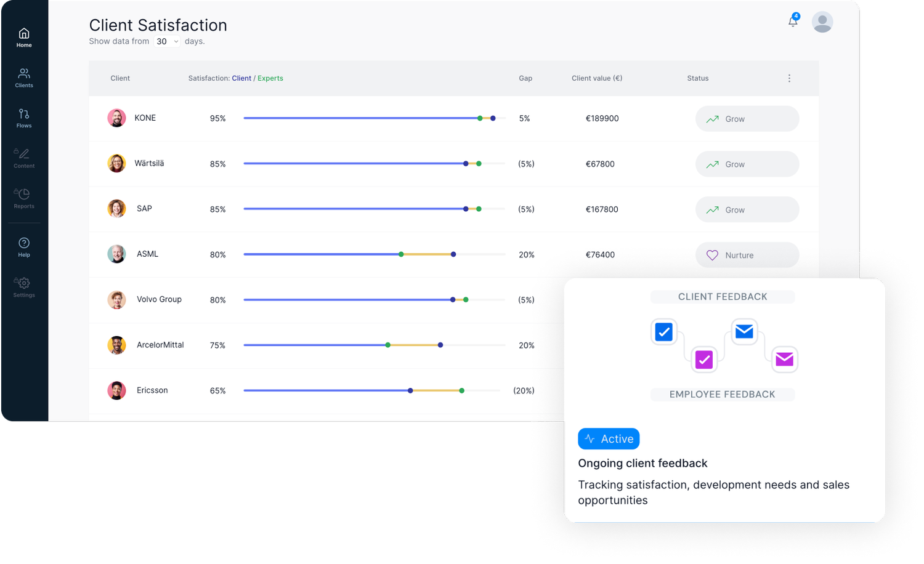Click the KONE satisfaction bar
Image resolution: width=924 pixels, height=564 pixels.
pos(375,118)
